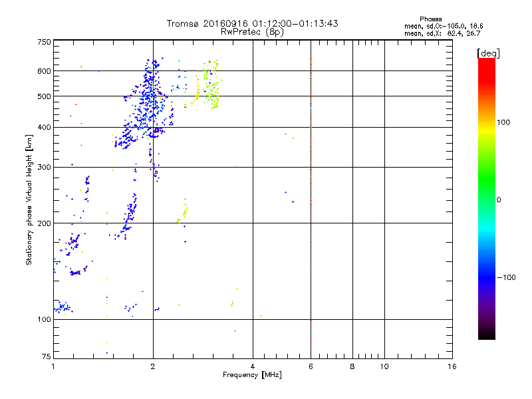Image resolution: width=532 pixels, height=399 pixels.
Task: Click the red interference line at 6 MHz
Action: [311, 199]
